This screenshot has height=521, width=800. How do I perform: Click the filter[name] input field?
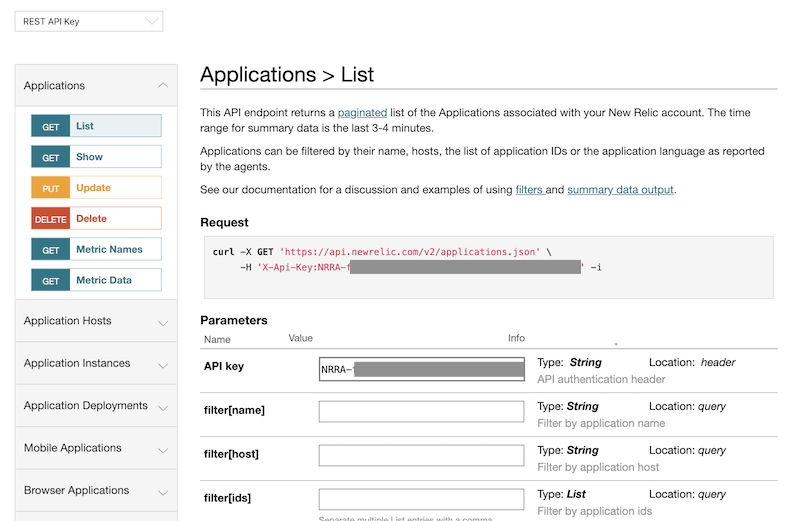[421, 412]
